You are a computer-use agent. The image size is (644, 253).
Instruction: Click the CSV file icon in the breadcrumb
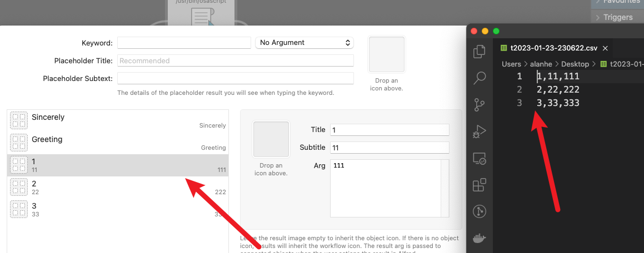[x=603, y=64]
